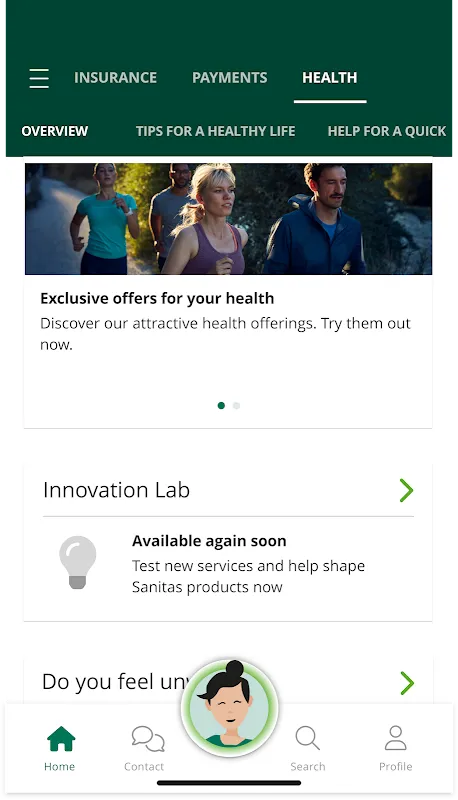The height and width of the screenshot is (800, 458).
Task: Switch to the INSURANCE tab
Action: point(115,78)
